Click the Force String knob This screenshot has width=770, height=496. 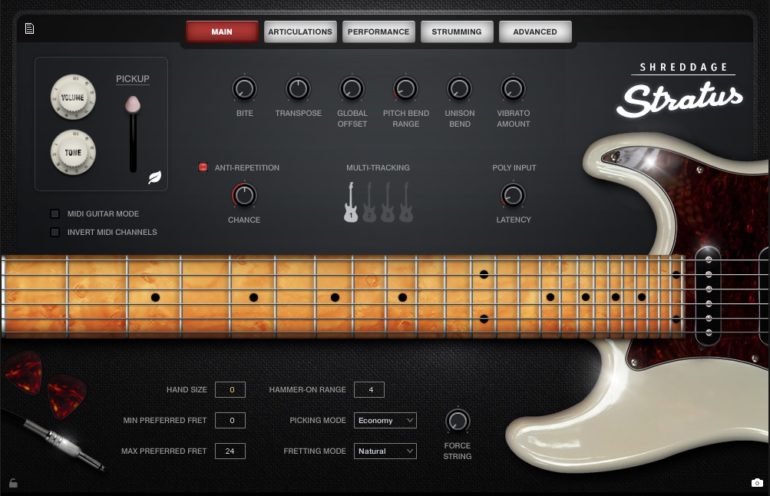457,420
